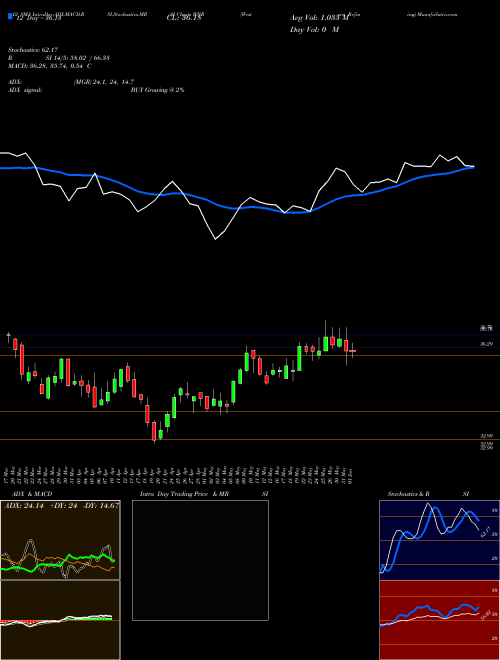Click the blue 12 Day SMA legend square
This screenshot has width=500, height=660.
10,17
